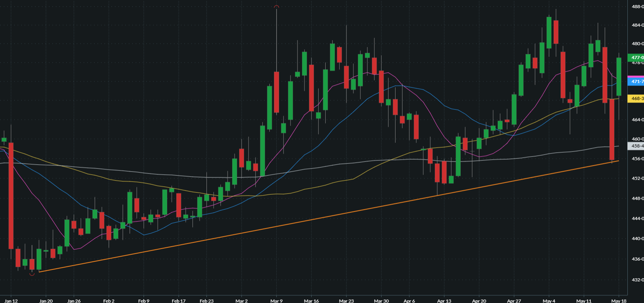Click the Mar 30 date label
644x303 pixels.
pos(381,301)
